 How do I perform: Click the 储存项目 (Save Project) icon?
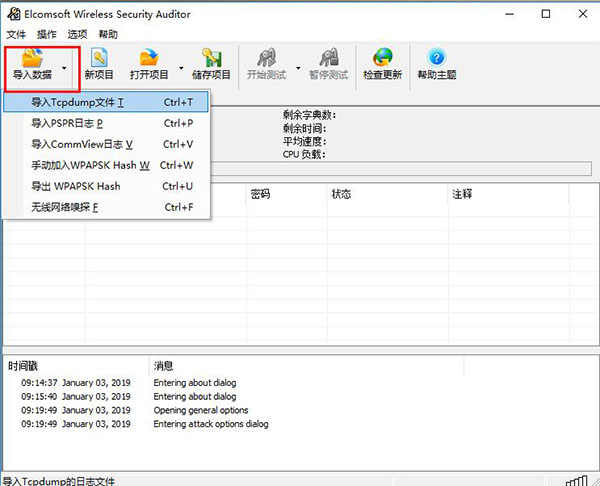211,63
